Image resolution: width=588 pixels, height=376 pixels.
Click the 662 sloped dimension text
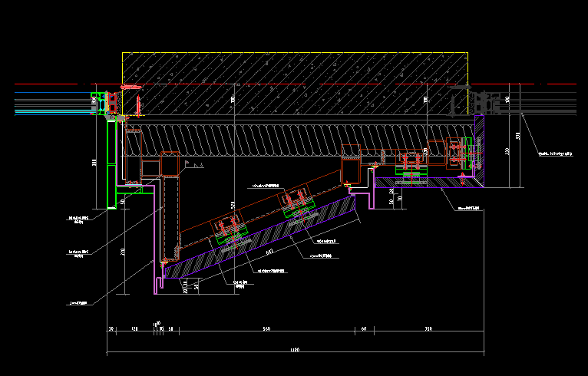269,251
